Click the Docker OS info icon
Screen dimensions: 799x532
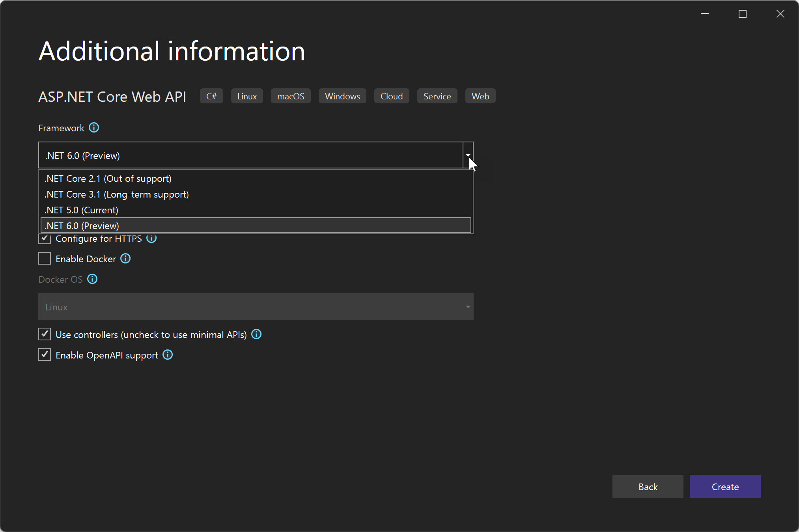tap(92, 279)
